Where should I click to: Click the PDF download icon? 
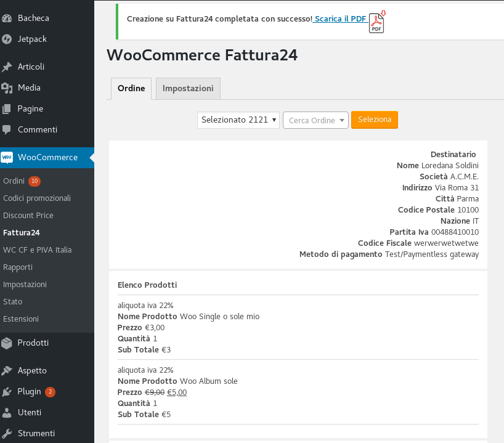pos(376,22)
